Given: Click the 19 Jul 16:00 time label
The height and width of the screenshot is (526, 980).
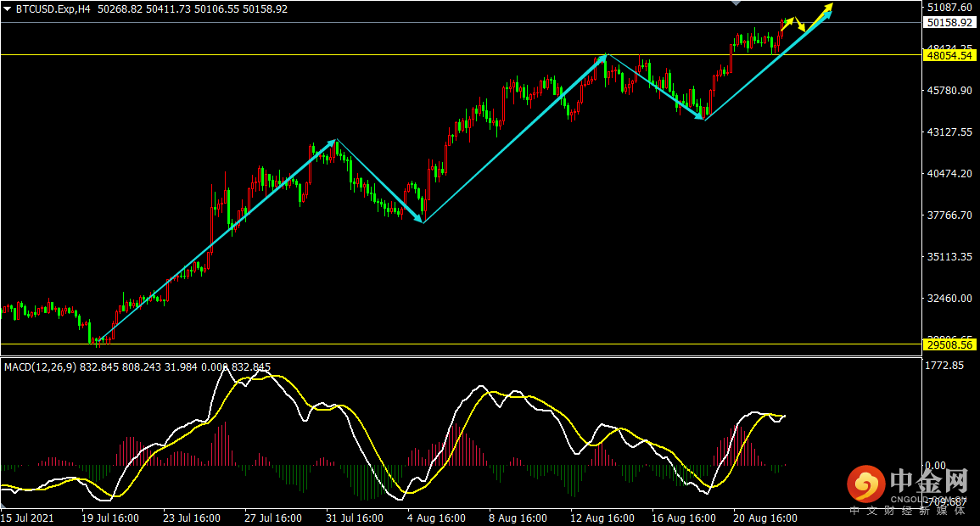Looking at the screenshot, I should [x=110, y=518].
